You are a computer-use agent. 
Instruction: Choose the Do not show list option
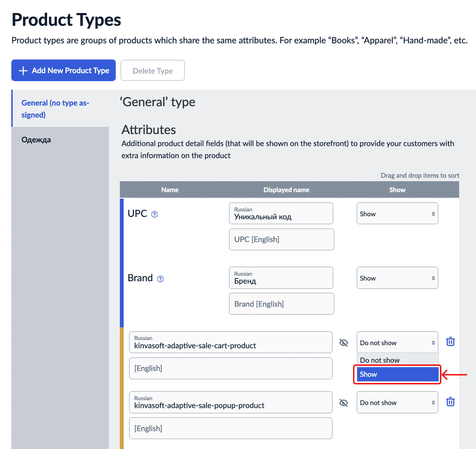(397, 360)
